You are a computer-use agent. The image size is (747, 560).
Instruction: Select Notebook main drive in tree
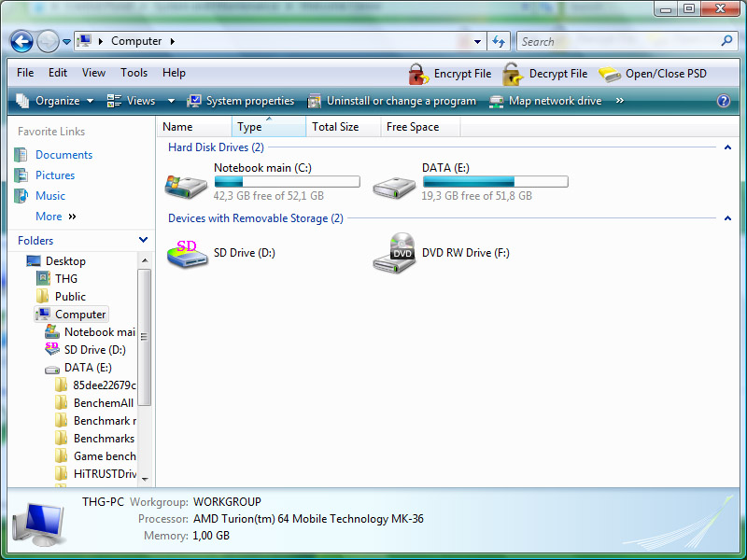click(x=100, y=332)
